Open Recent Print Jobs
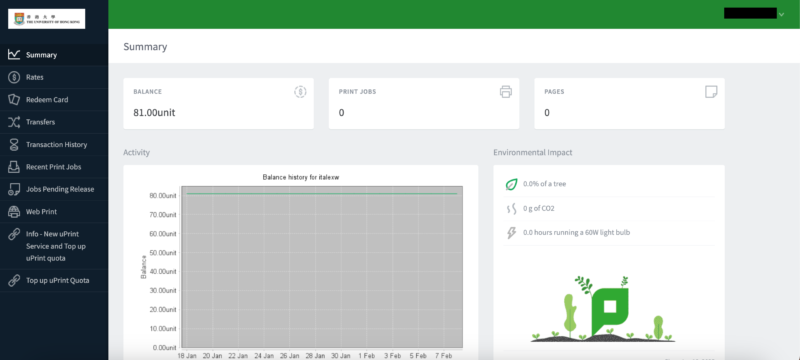 tap(54, 167)
